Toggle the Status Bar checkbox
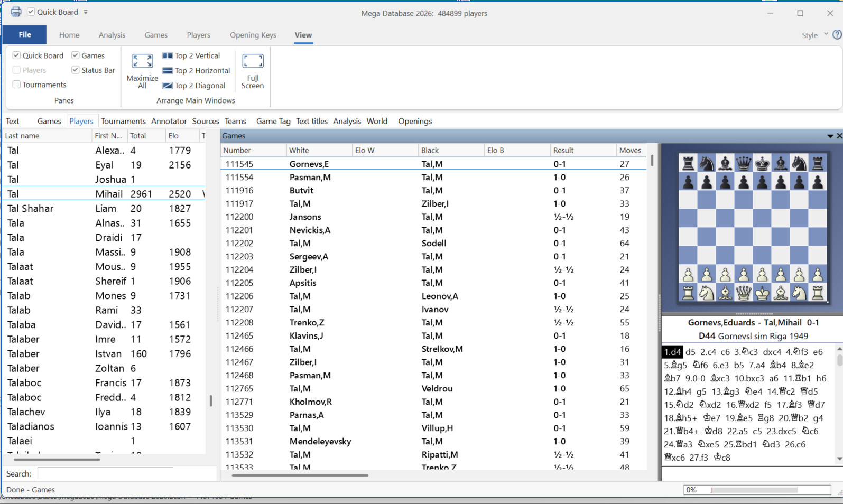Image resolution: width=843 pixels, height=504 pixels. 76,70
